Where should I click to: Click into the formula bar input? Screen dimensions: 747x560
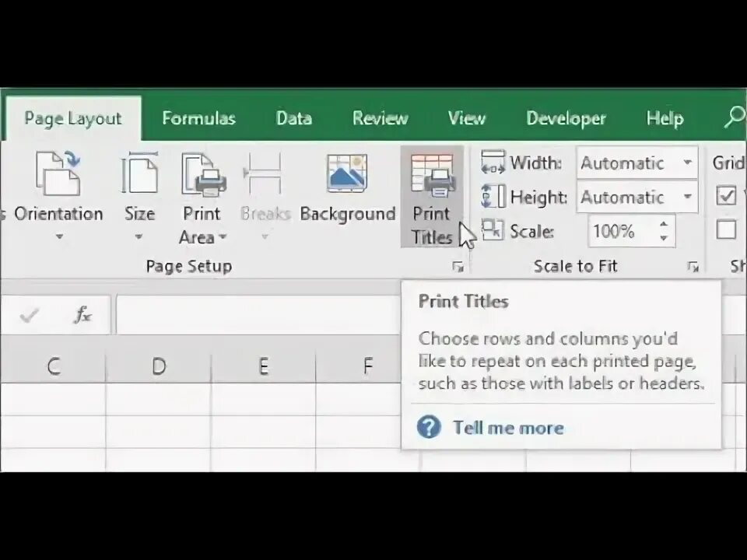pyautogui.click(x=258, y=315)
